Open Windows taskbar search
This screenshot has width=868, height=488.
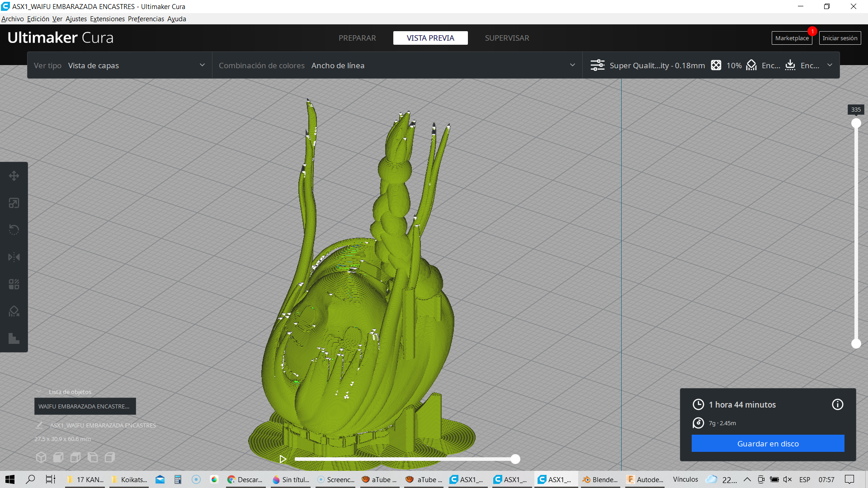click(x=30, y=479)
